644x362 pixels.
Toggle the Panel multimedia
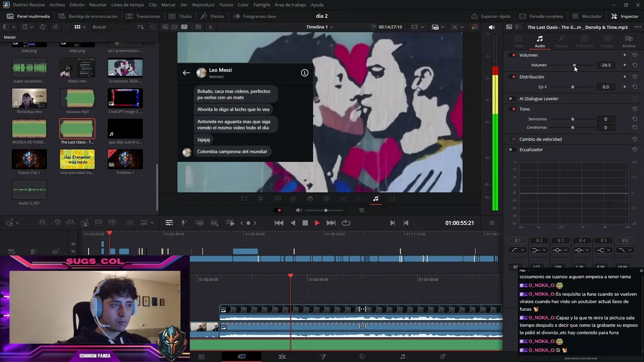pos(28,16)
